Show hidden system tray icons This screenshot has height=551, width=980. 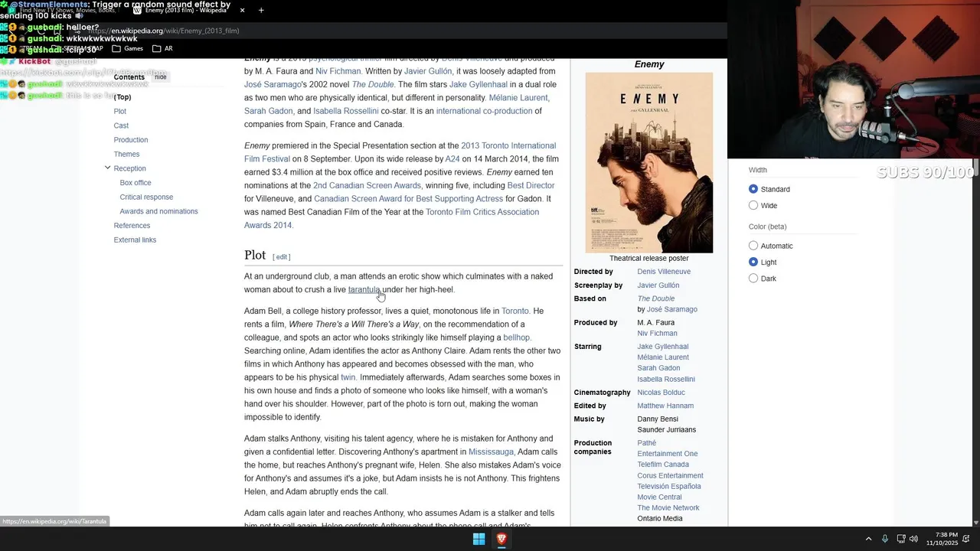click(x=868, y=540)
